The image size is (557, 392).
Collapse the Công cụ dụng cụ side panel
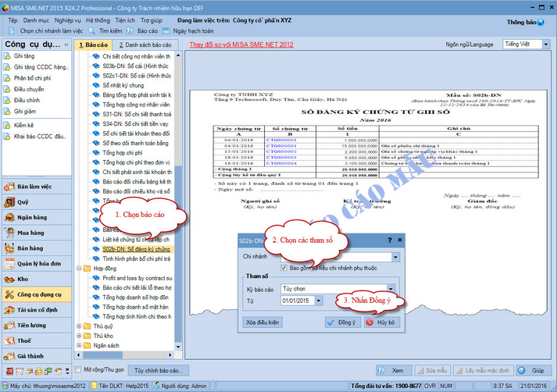click(66, 45)
